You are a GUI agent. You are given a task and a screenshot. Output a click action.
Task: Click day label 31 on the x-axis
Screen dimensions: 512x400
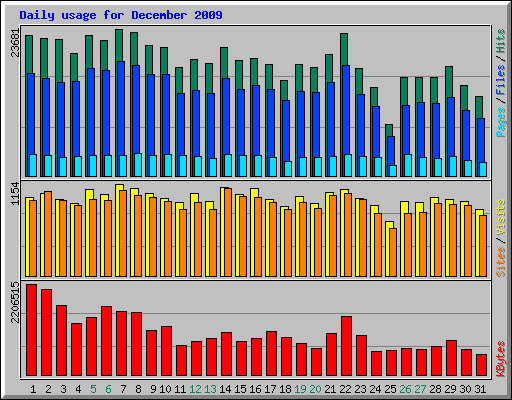pyautogui.click(x=480, y=389)
